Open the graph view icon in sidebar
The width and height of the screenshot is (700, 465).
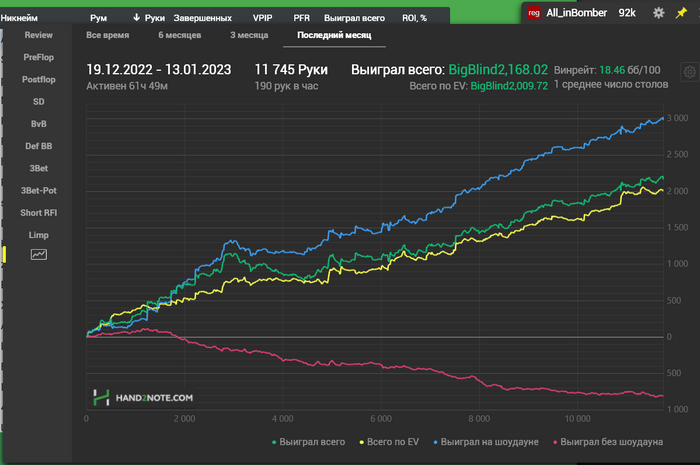point(39,254)
